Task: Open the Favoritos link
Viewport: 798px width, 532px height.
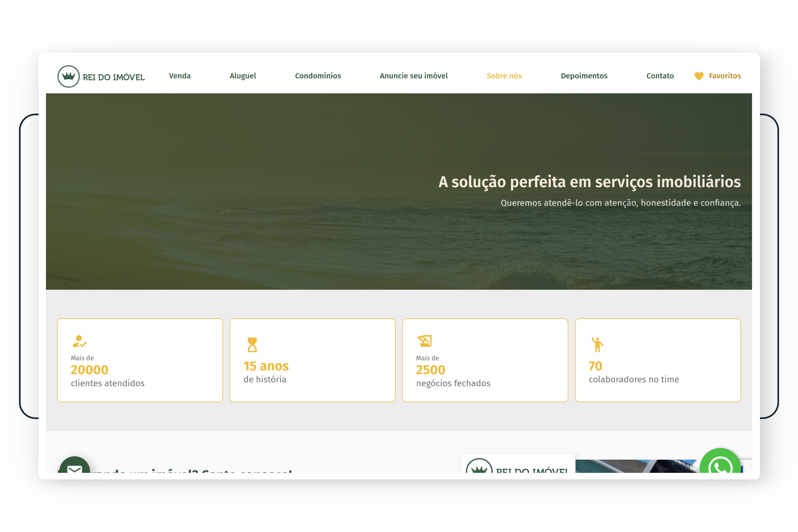Action: point(725,76)
